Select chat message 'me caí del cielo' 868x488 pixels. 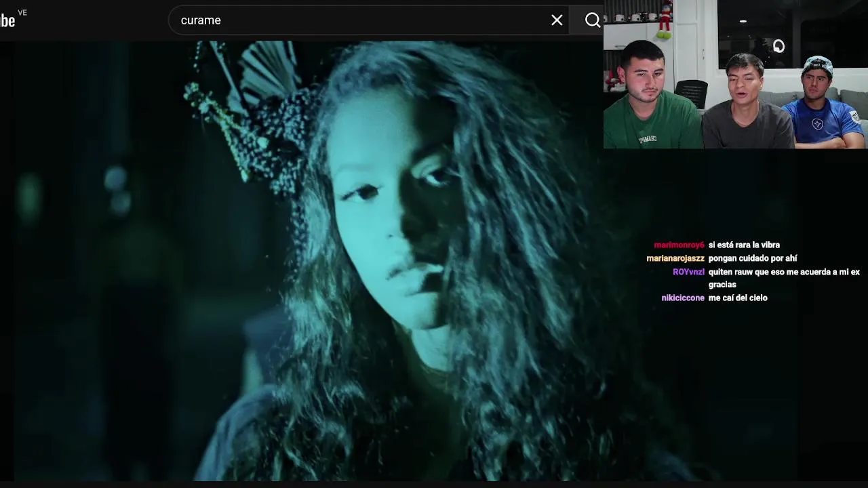[738, 298]
